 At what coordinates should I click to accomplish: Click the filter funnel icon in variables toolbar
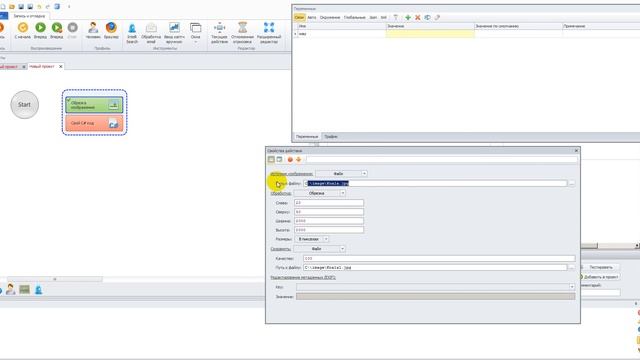coord(396,18)
